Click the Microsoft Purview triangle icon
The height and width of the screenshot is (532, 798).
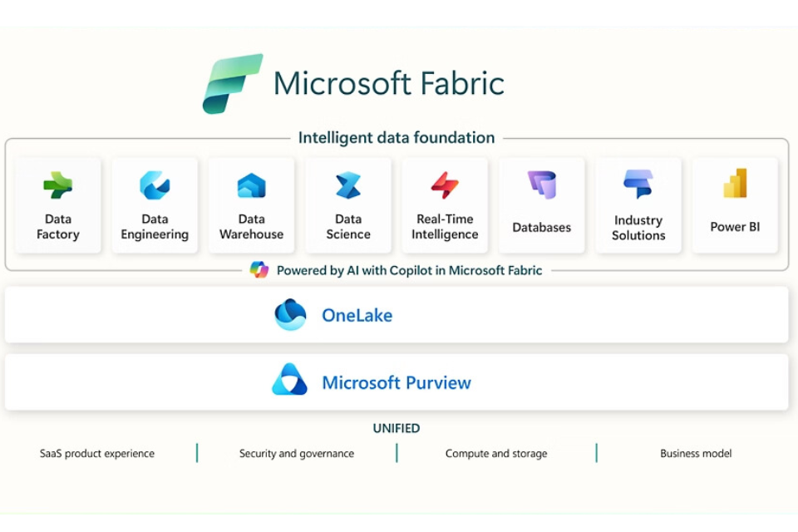[x=289, y=381]
